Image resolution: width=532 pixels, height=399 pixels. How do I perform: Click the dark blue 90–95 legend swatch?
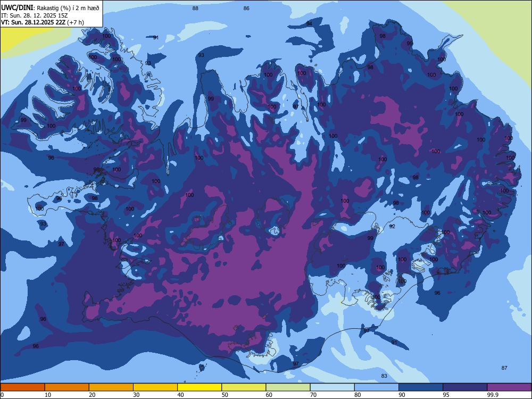[421, 387]
